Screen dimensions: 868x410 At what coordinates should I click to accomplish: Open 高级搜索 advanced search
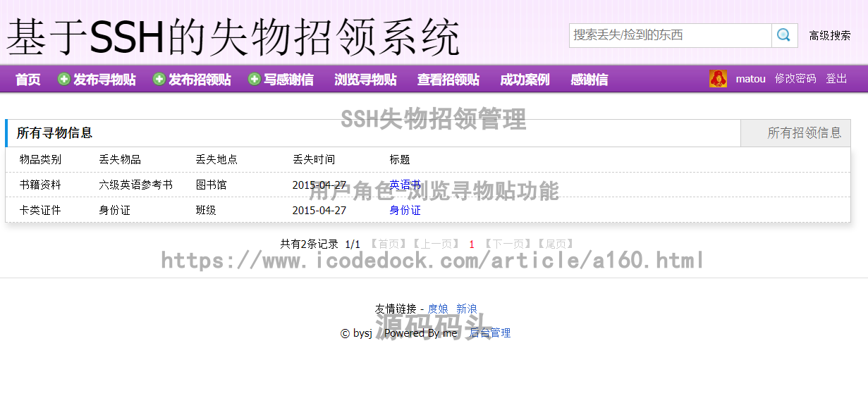829,35
